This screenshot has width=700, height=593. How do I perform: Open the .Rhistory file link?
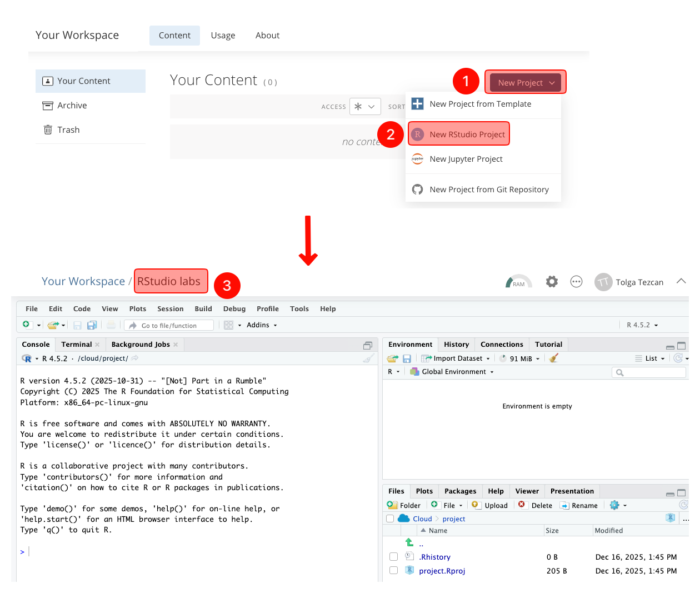[x=435, y=557]
